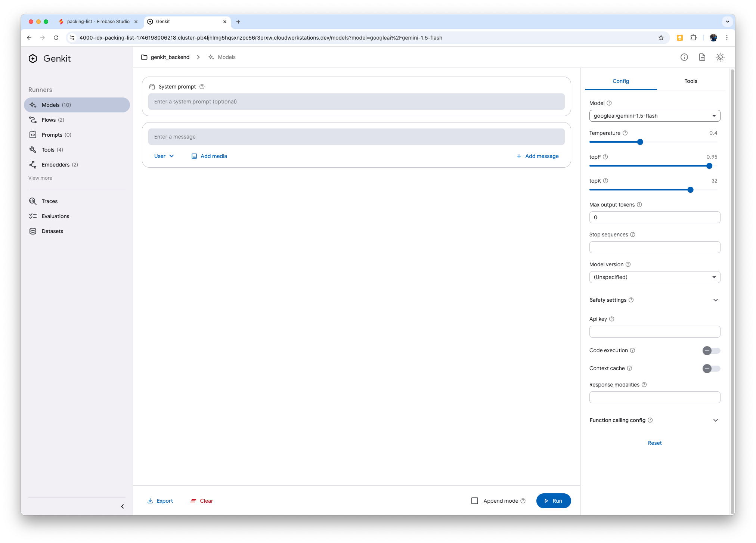
Task: Click the Temperature slider handle
Action: click(640, 142)
